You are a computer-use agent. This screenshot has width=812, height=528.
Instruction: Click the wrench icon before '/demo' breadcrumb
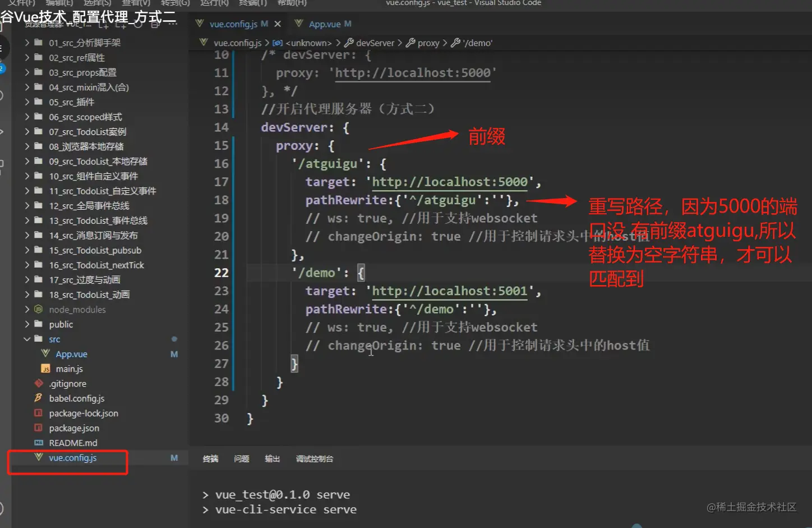pyautogui.click(x=455, y=43)
